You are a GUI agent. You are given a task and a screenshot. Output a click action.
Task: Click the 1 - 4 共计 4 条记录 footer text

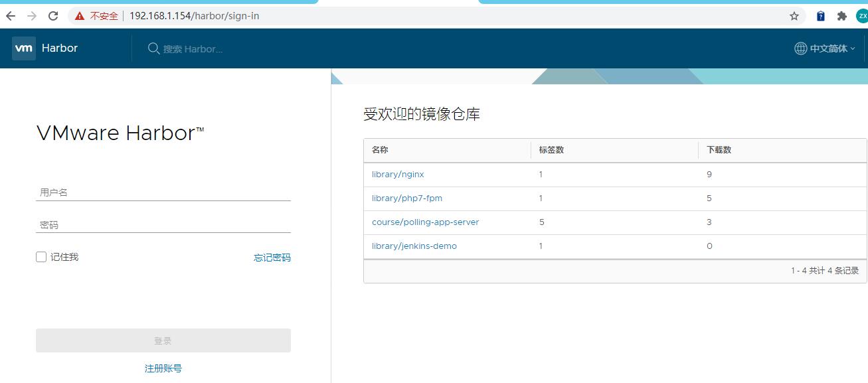pos(825,271)
